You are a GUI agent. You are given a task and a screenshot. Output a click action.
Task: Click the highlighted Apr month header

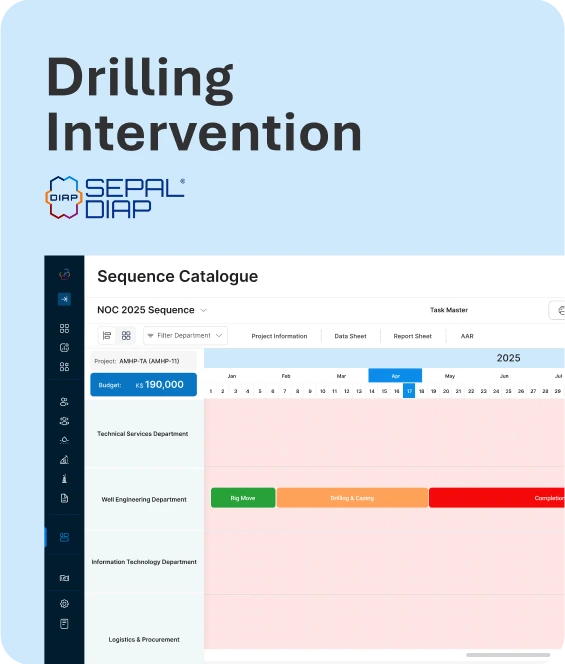tap(395, 376)
